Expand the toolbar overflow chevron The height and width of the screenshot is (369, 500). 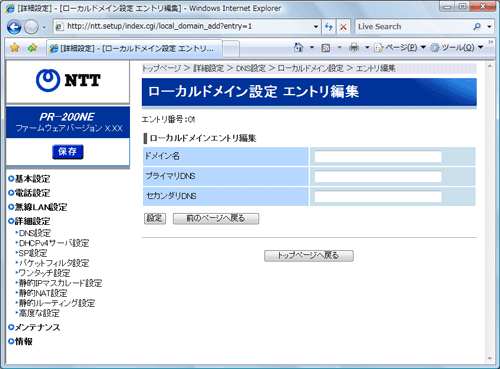490,42
